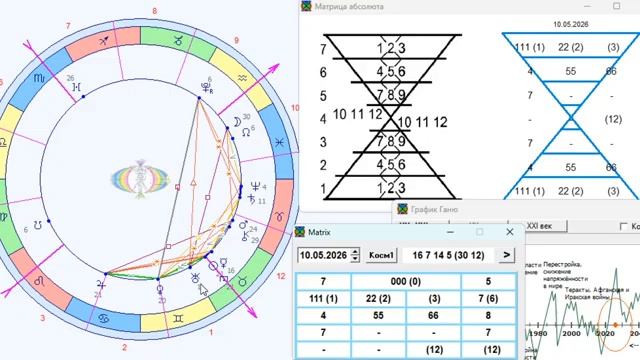This screenshot has width=640, height=360.
Task: Click the Aquarius sign in yellow segment
Action: point(242,79)
